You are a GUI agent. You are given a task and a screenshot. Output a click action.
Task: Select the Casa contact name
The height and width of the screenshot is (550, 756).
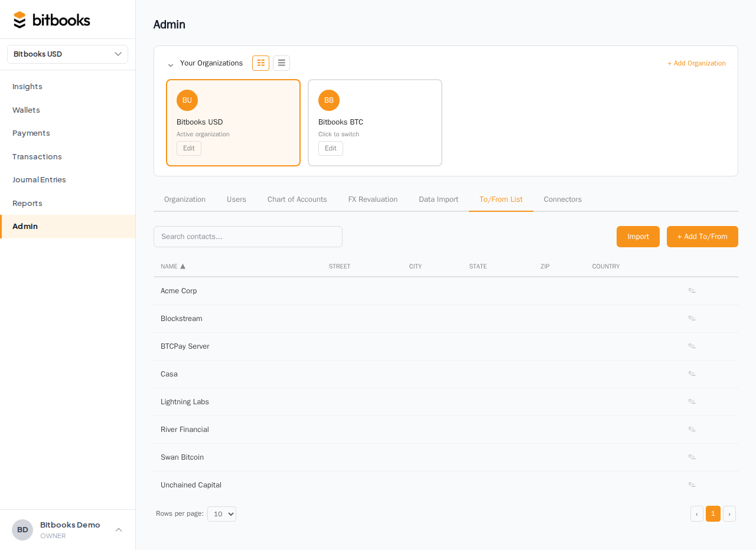[x=169, y=374]
